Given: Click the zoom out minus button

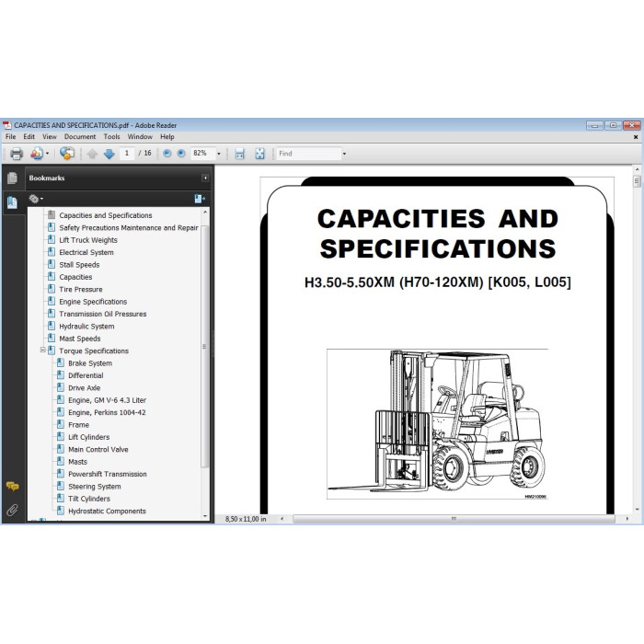Looking at the screenshot, I should click(167, 154).
